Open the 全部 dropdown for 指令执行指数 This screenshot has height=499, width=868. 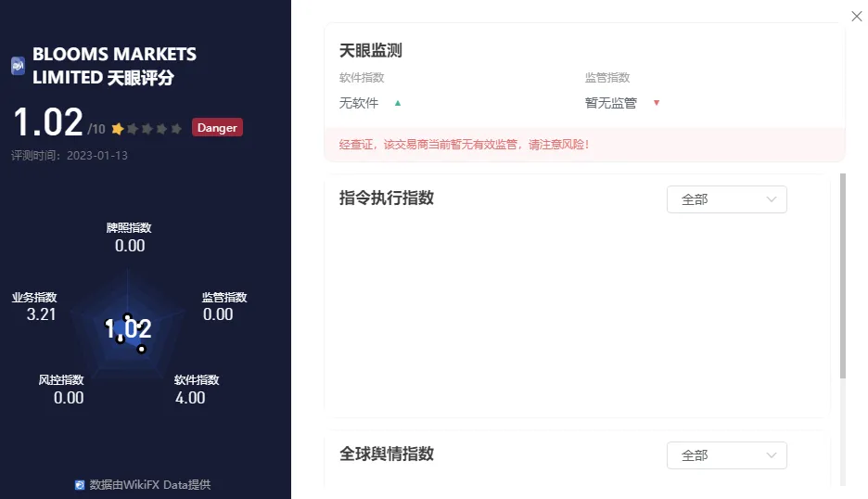tap(726, 199)
